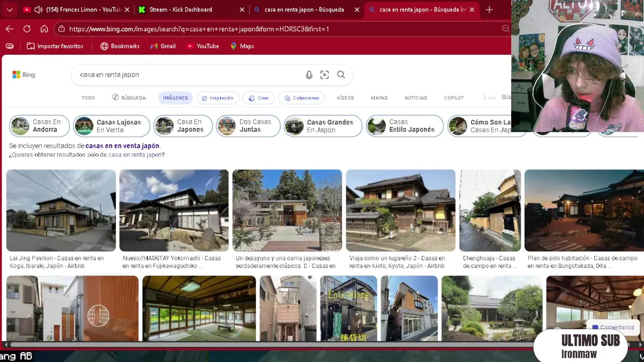Switch to TODO results tab
The height and width of the screenshot is (362, 644).
88,98
